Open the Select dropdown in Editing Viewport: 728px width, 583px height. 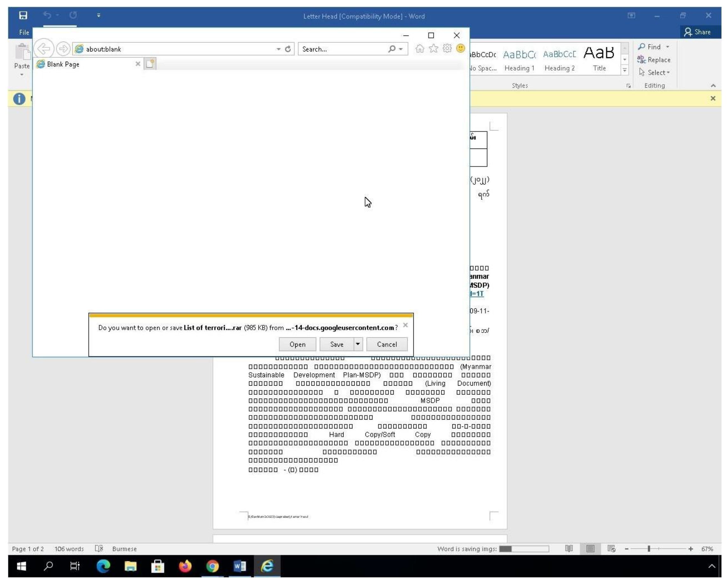coord(654,73)
